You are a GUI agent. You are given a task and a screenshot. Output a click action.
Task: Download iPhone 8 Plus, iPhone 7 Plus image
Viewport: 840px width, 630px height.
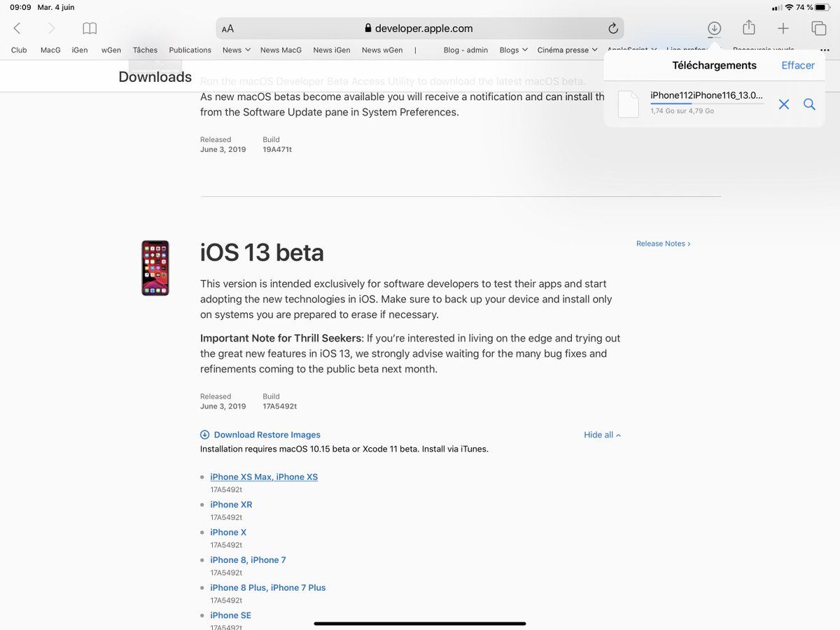click(x=268, y=587)
